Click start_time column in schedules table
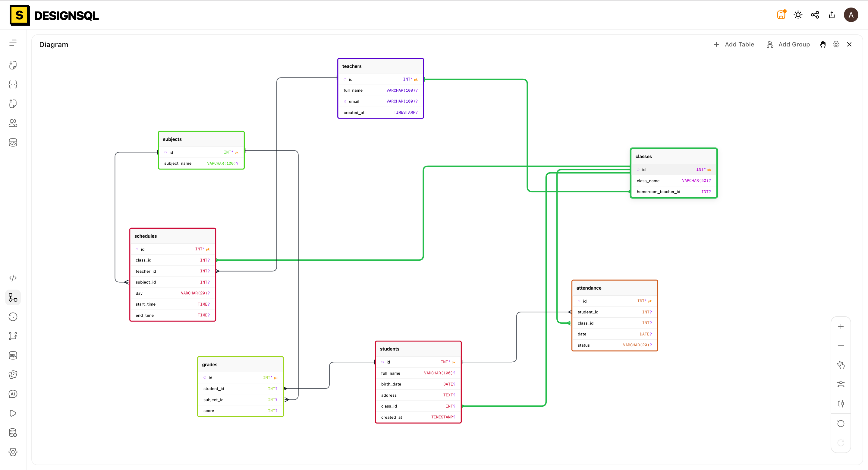The width and height of the screenshot is (868, 470). pyautogui.click(x=172, y=304)
